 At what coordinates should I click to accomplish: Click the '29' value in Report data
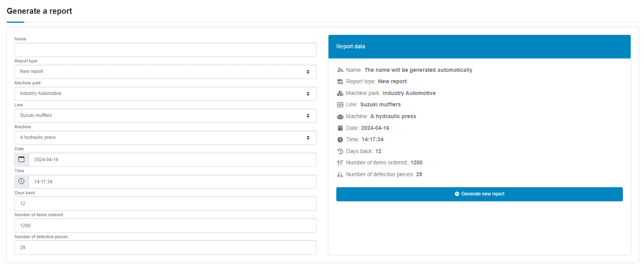[419, 174]
